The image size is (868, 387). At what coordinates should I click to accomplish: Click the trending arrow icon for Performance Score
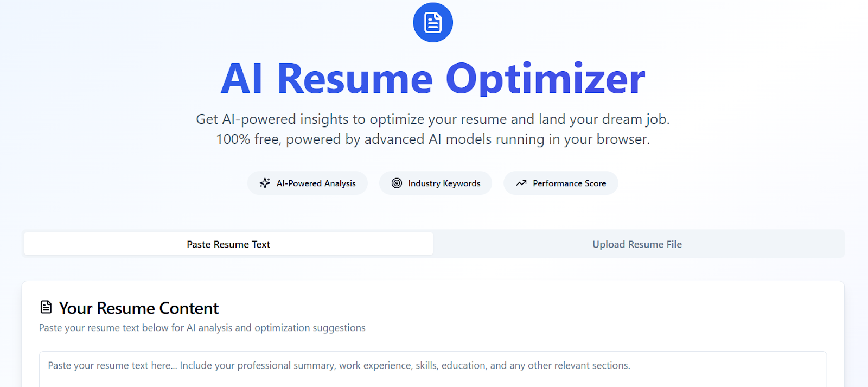521,183
